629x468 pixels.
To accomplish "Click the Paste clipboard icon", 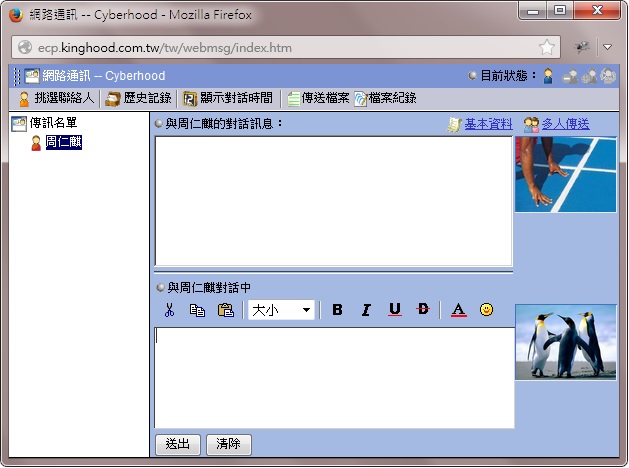I will point(225,310).
